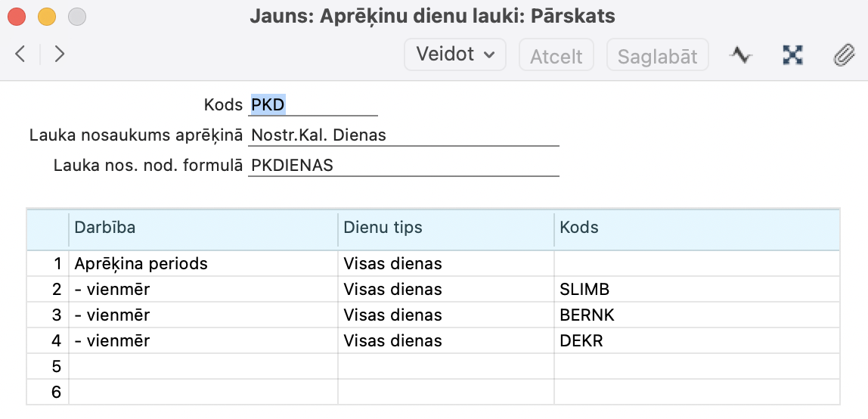Viewport: 868px width, 419px height.
Task: Edit Lauka nos. nod. formulā field
Action: (x=403, y=166)
